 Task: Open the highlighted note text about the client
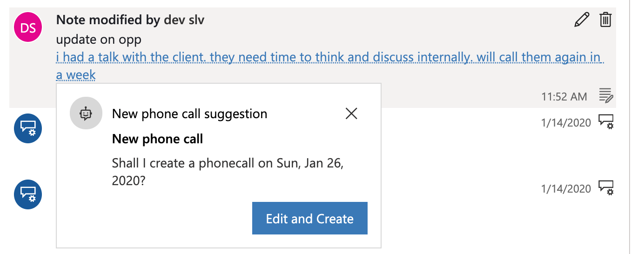click(330, 66)
